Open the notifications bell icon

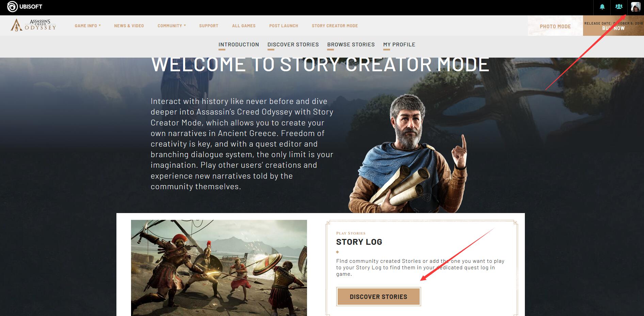[x=602, y=7]
